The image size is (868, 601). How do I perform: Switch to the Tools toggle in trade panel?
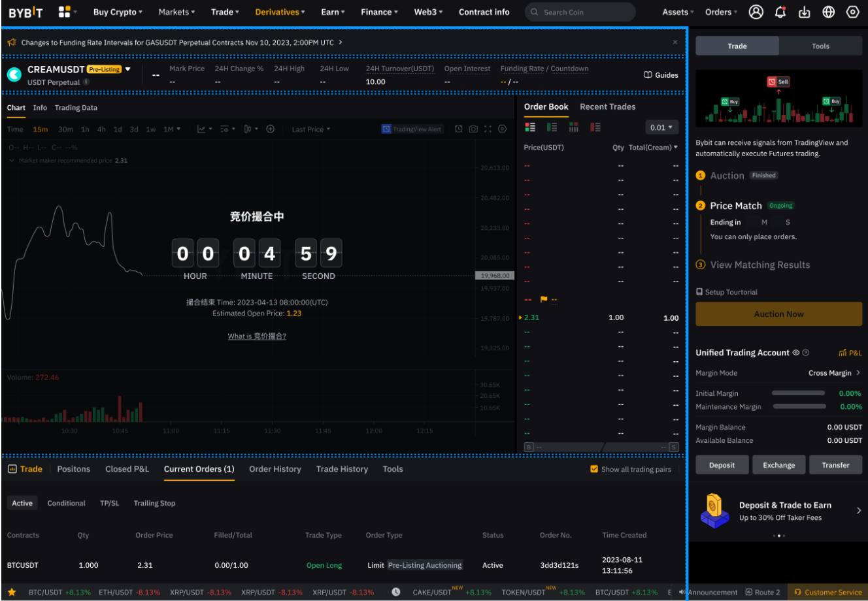[x=820, y=46]
